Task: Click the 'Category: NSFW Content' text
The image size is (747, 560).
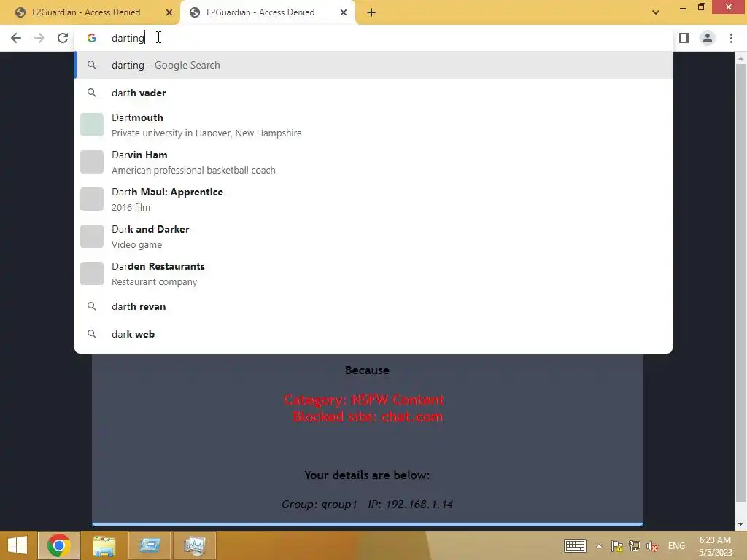Action: (x=364, y=400)
